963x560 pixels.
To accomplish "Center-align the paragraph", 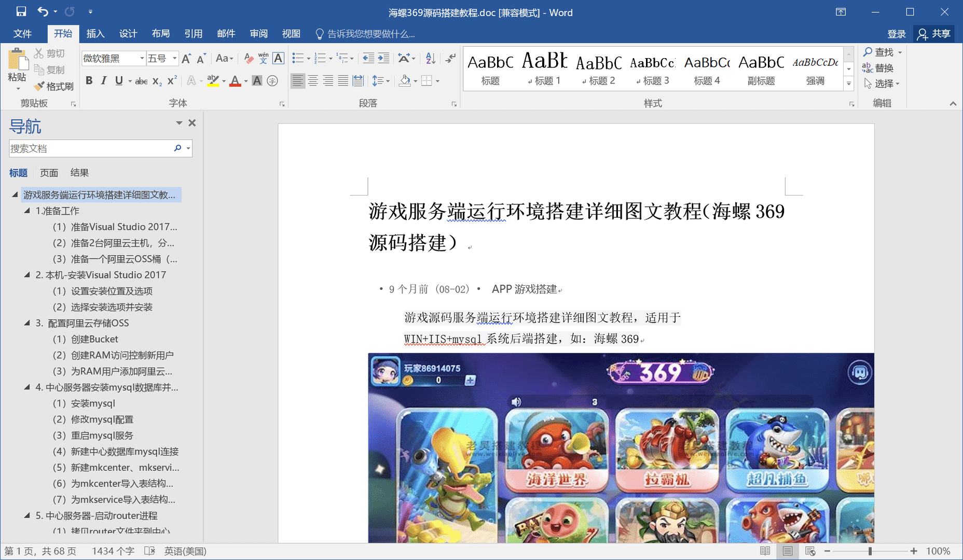I will tap(313, 81).
